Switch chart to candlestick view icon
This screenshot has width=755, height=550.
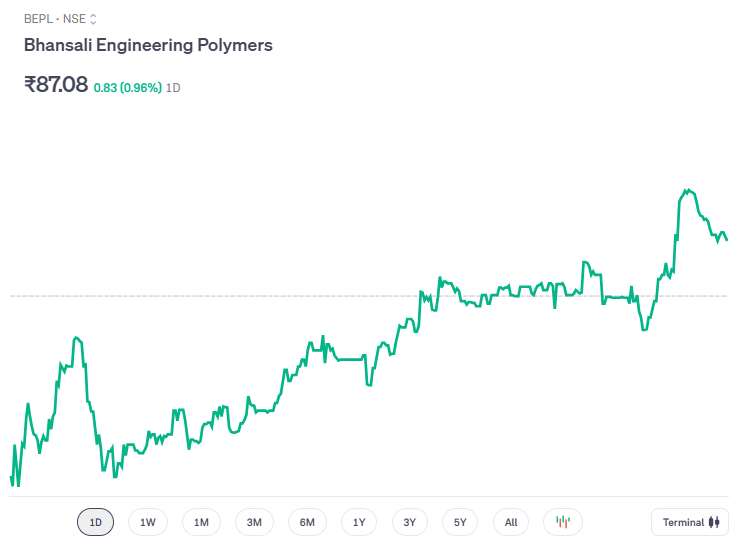(563, 522)
